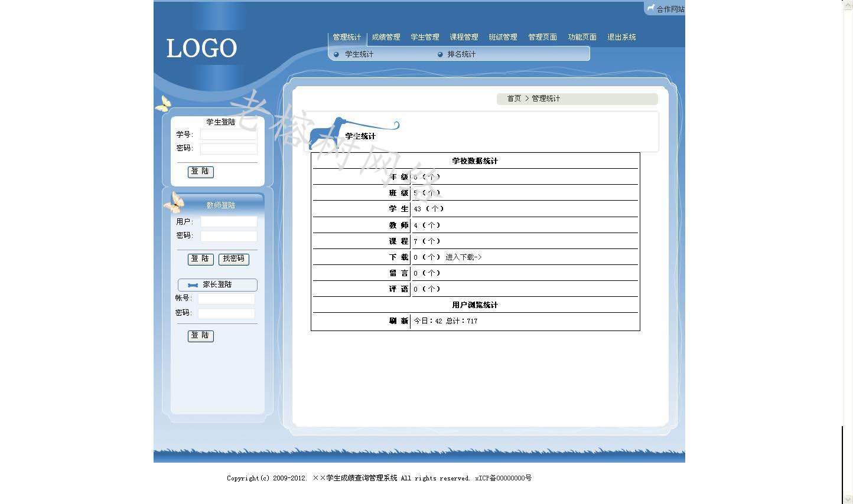This screenshot has height=504, width=853.
Task: Click the 今日：42 总计：717 value
Action: [x=445, y=321]
